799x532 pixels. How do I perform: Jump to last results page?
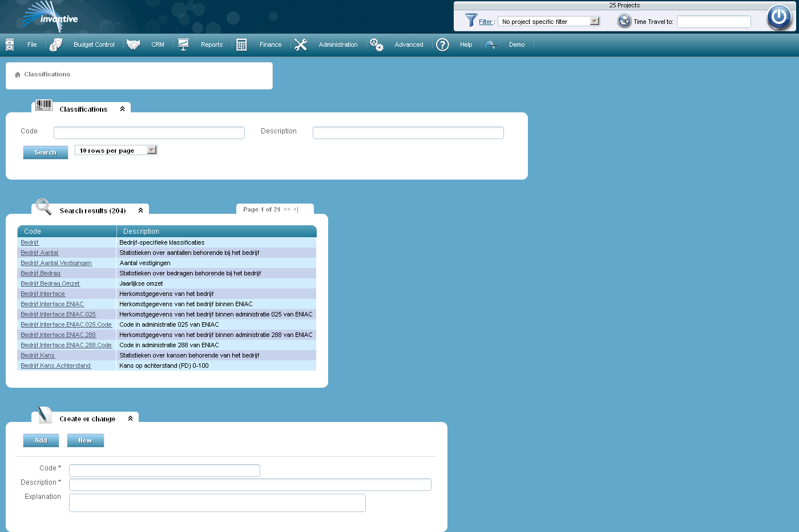click(x=296, y=209)
